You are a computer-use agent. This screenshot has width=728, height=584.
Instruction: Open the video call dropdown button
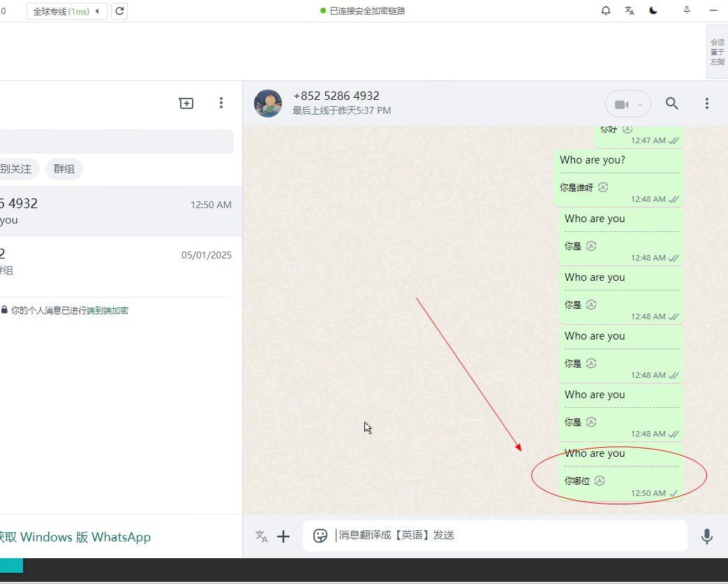point(627,104)
